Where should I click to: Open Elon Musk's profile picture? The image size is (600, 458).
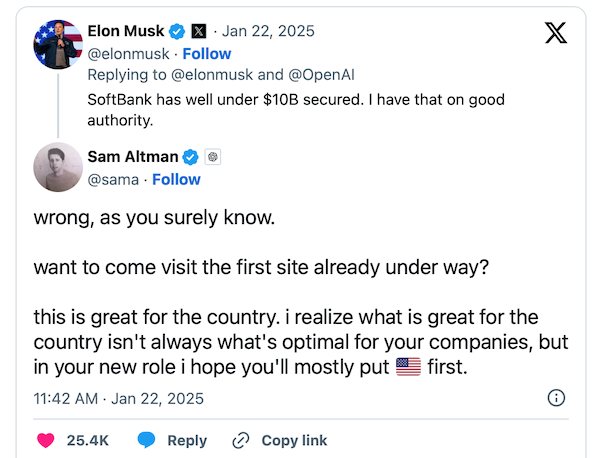coord(58,44)
